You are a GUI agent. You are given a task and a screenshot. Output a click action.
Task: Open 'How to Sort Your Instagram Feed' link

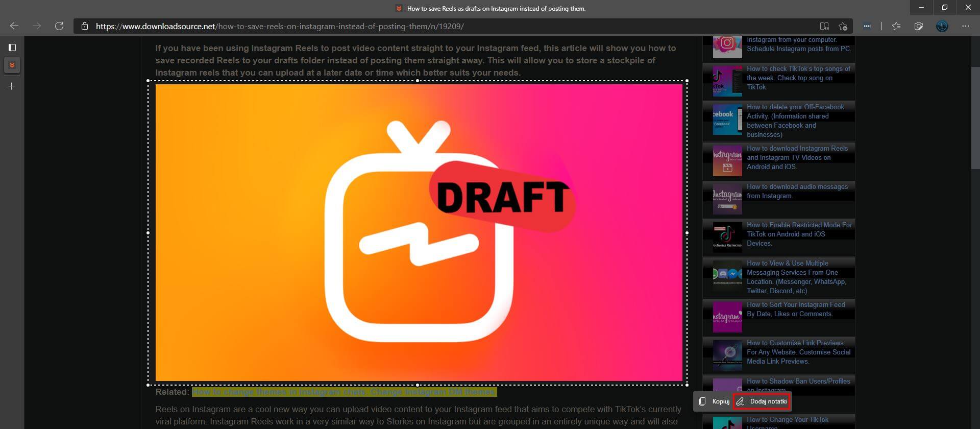796,309
